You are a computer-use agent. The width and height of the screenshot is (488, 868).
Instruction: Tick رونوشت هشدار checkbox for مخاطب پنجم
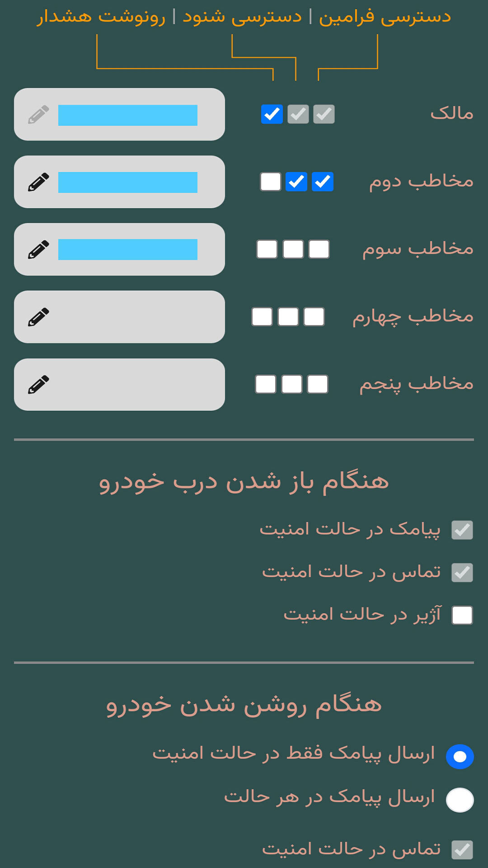pos(266,384)
